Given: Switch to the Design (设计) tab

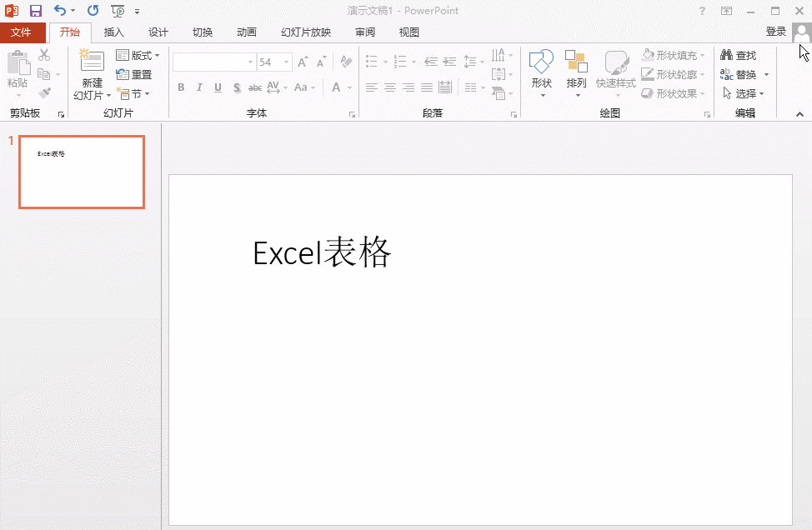Looking at the screenshot, I should pos(158,32).
